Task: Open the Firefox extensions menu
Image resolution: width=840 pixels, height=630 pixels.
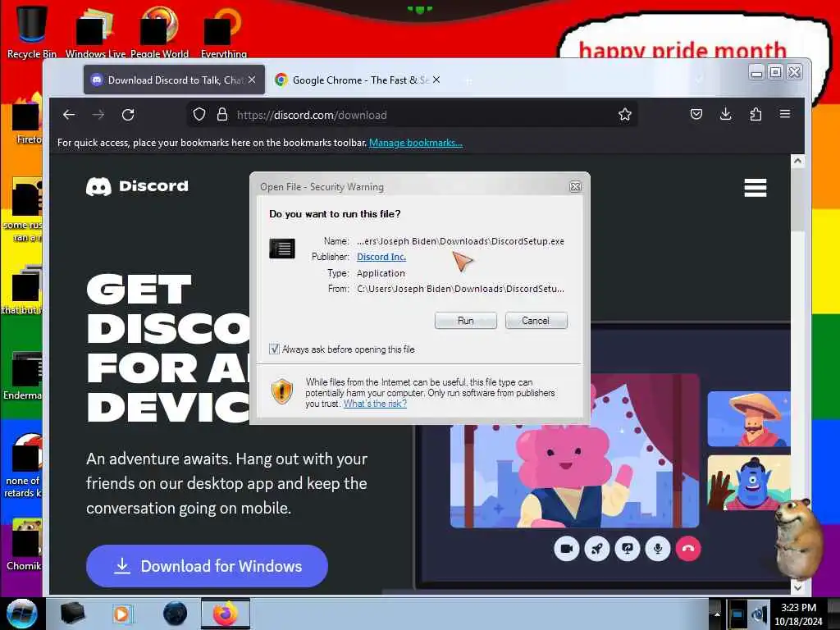Action: pos(756,114)
